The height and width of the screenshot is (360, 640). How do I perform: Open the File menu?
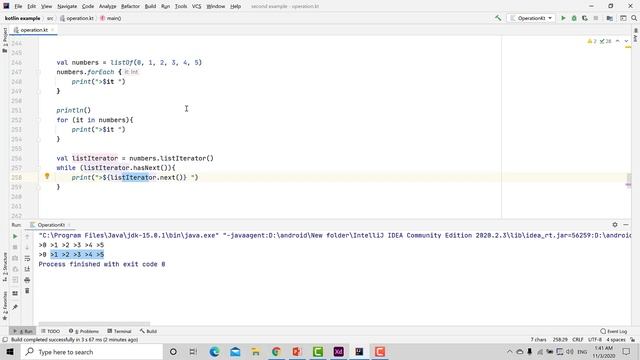(x=18, y=6)
